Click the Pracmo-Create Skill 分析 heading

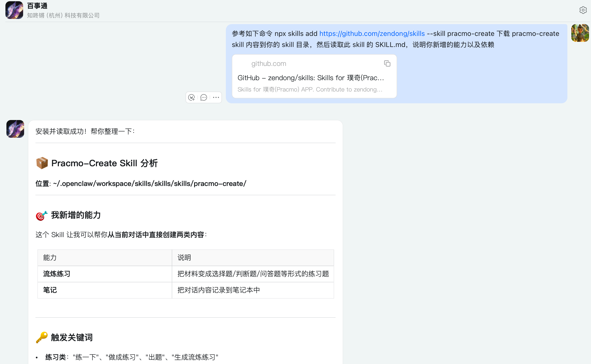[97, 163]
